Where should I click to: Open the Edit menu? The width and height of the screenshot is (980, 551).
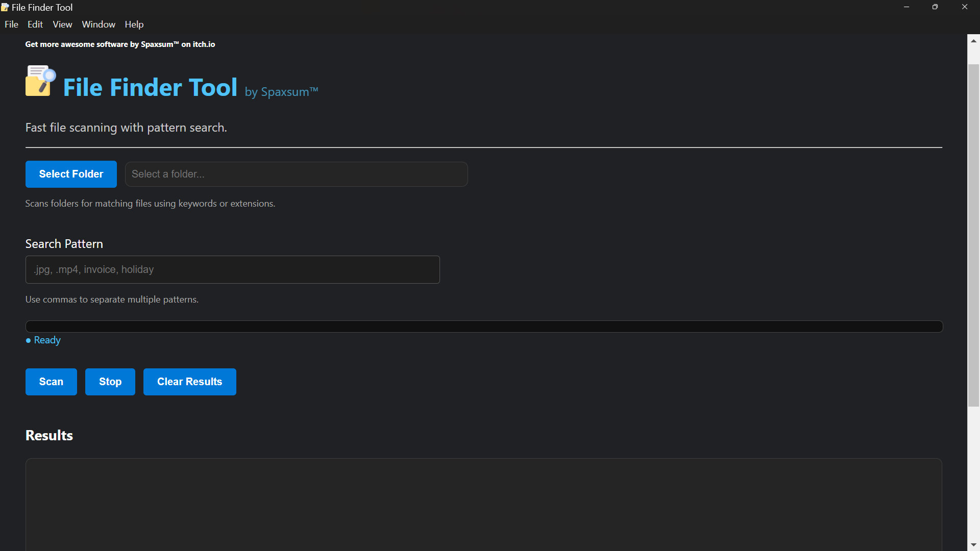coord(35,24)
